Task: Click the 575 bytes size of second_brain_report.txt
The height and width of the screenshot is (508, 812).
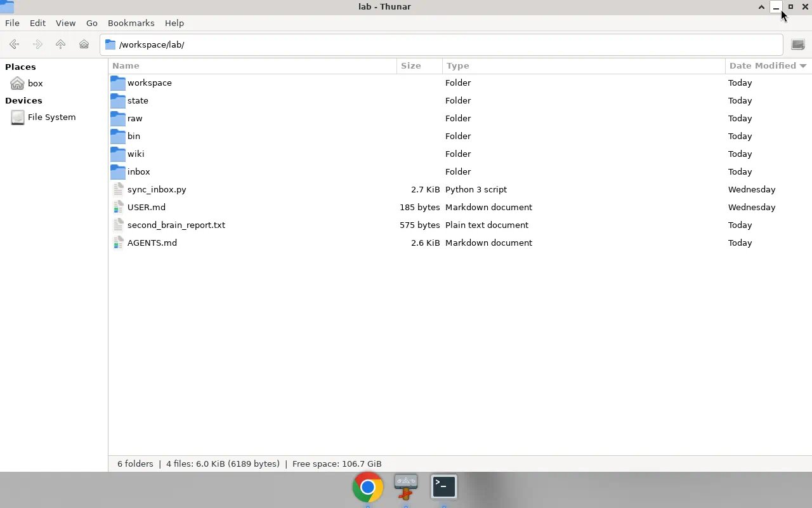Action: coord(420,225)
